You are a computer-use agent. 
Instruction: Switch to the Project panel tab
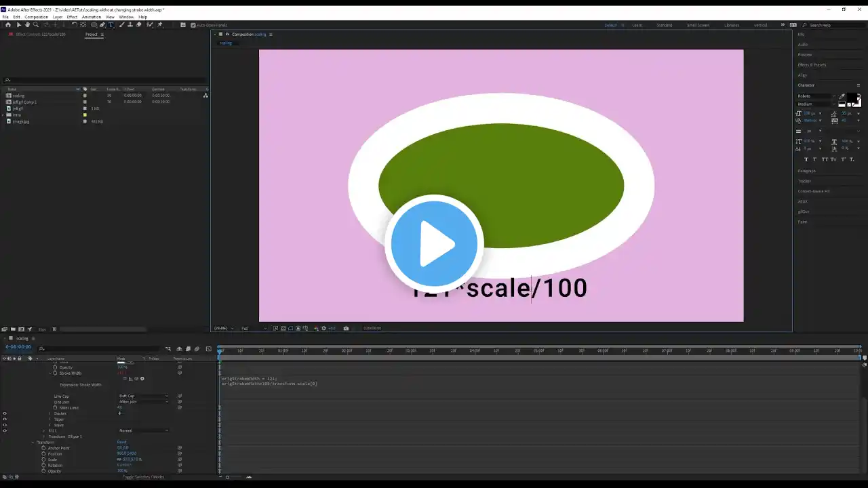[91, 34]
